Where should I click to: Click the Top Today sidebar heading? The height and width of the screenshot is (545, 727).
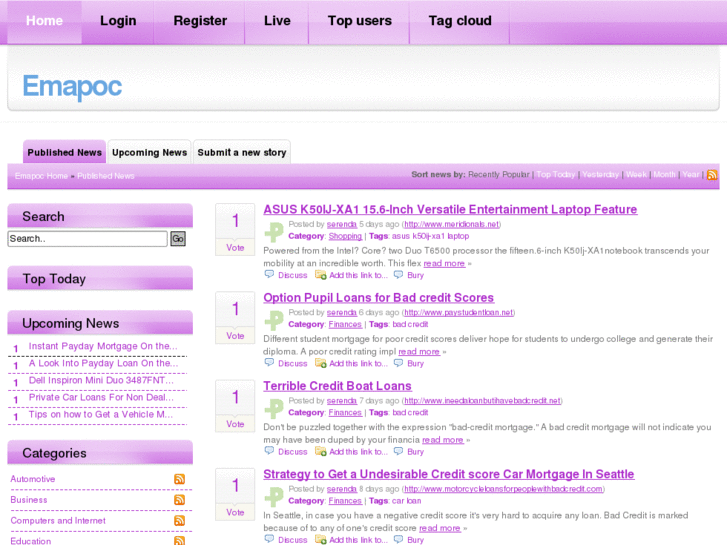54,279
